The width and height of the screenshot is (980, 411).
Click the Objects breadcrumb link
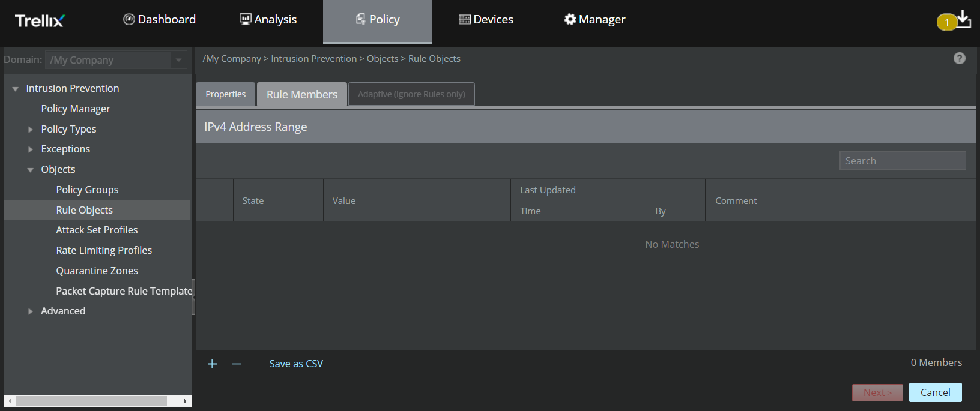[383, 59]
